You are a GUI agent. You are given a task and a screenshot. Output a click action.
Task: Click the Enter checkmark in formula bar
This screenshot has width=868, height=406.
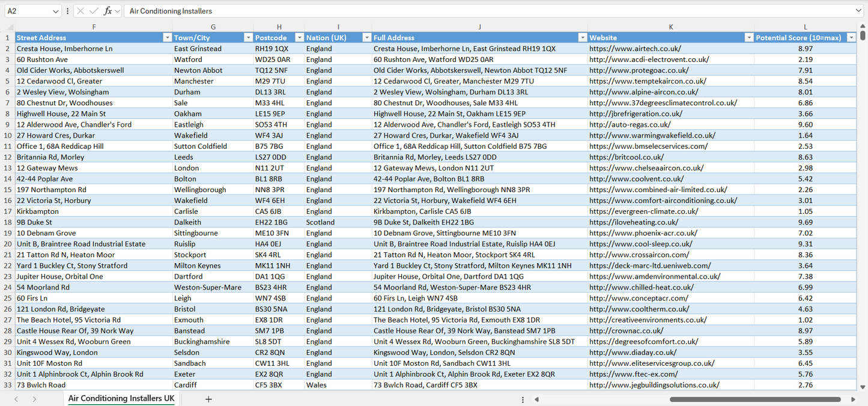[x=94, y=11]
